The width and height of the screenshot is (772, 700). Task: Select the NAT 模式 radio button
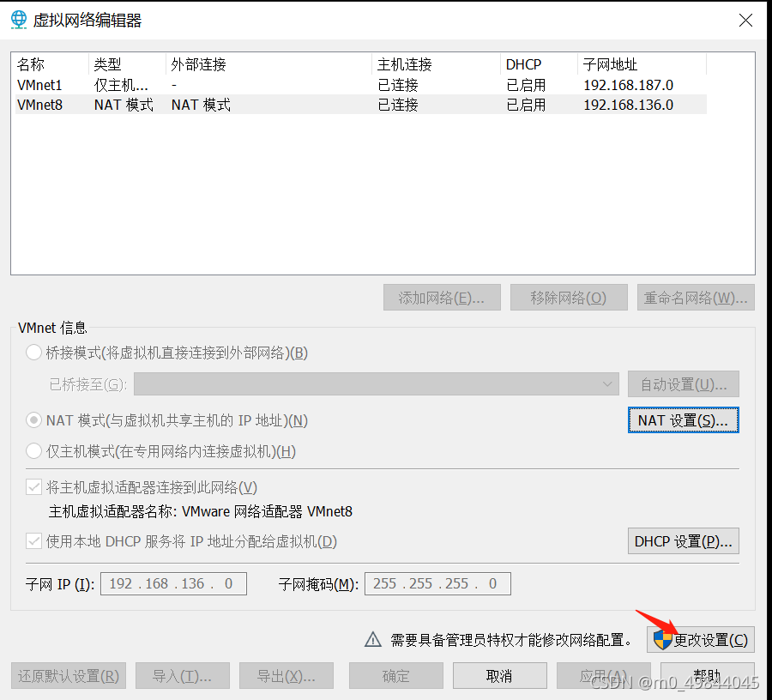pos(33,420)
